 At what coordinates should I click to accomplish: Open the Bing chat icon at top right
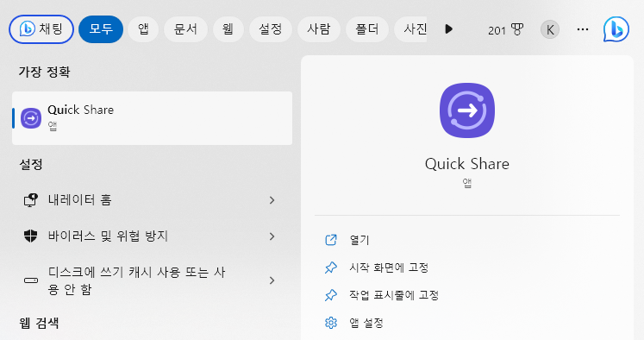(616, 29)
